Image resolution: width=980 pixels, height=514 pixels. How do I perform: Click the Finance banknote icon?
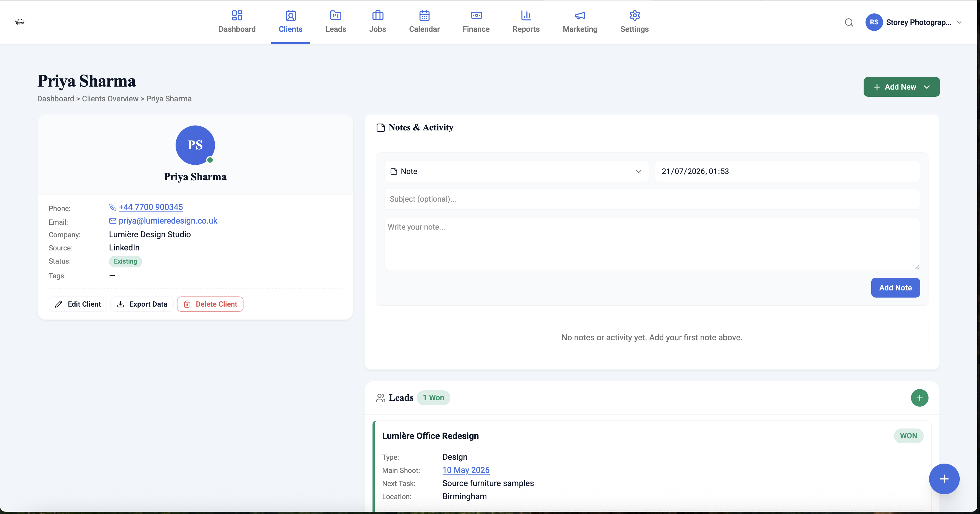click(x=476, y=15)
